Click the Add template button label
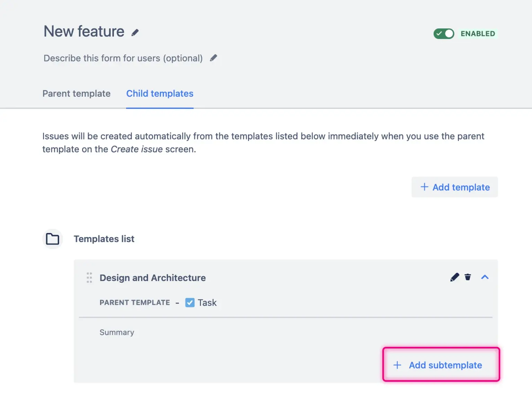The height and width of the screenshot is (398, 532). tap(461, 187)
